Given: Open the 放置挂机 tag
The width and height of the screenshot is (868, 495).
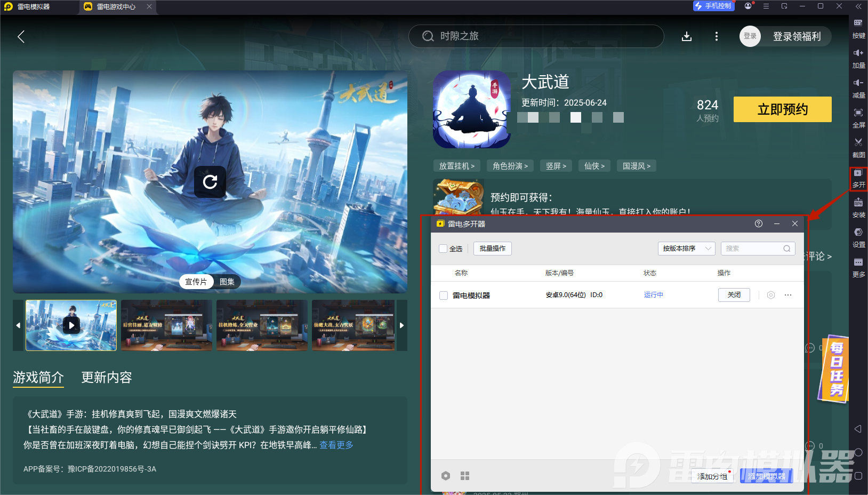Looking at the screenshot, I should tap(456, 166).
